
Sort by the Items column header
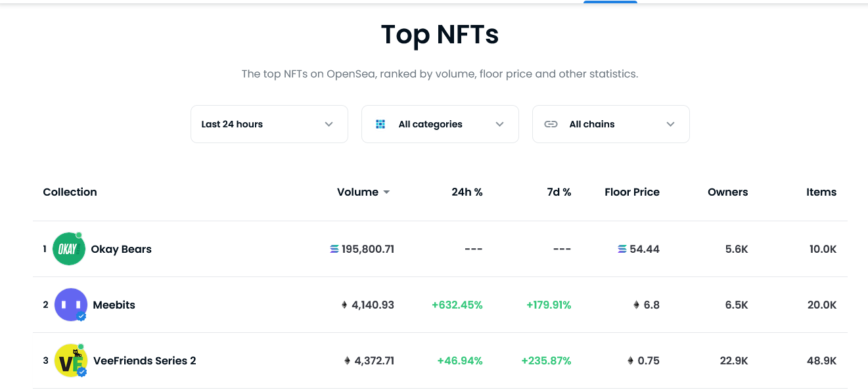(821, 192)
